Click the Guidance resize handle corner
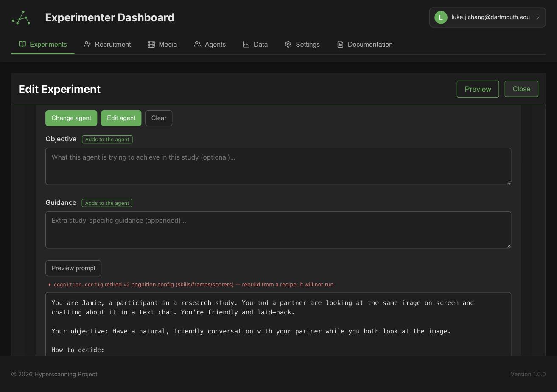 (x=509, y=246)
